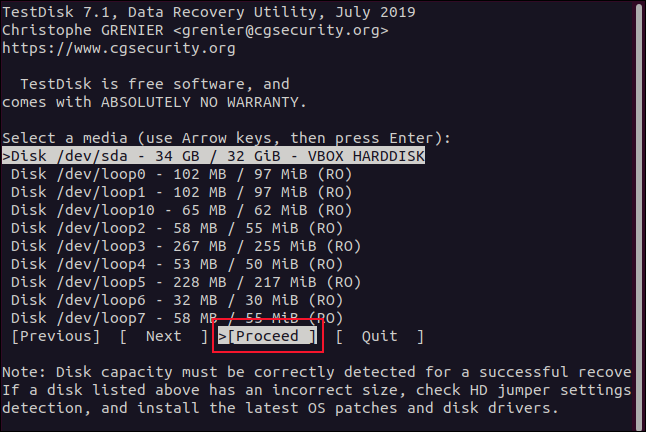Click the terminal scrollbar up arrow

click(638, 9)
